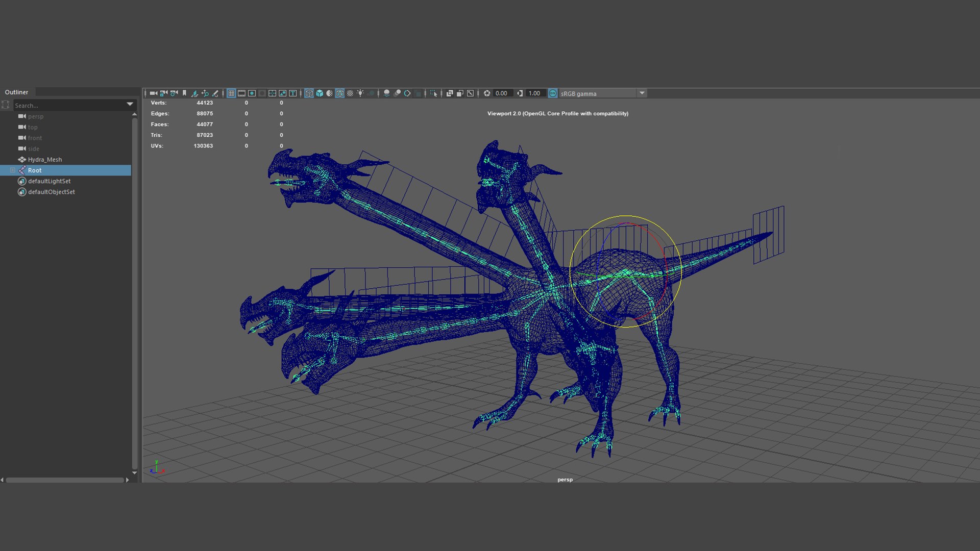Image resolution: width=980 pixels, height=551 pixels.
Task: Click the Exposure value field 0.00
Action: click(x=502, y=93)
